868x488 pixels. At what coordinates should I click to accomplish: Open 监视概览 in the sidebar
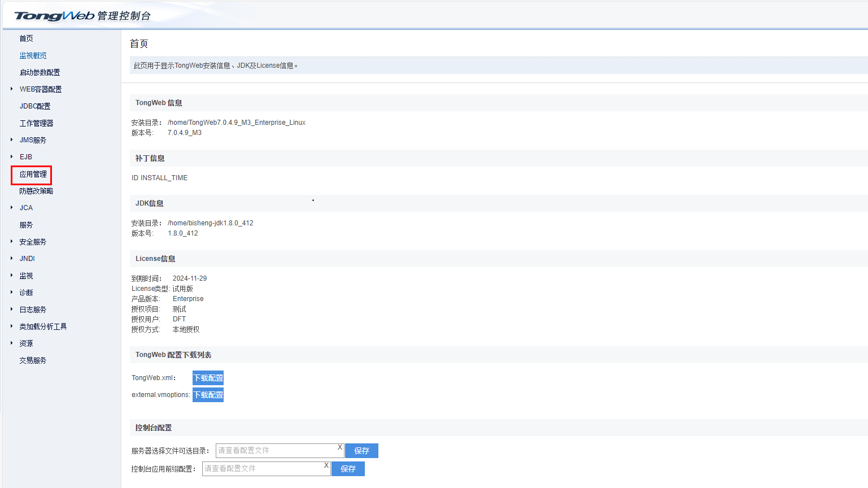coord(33,55)
